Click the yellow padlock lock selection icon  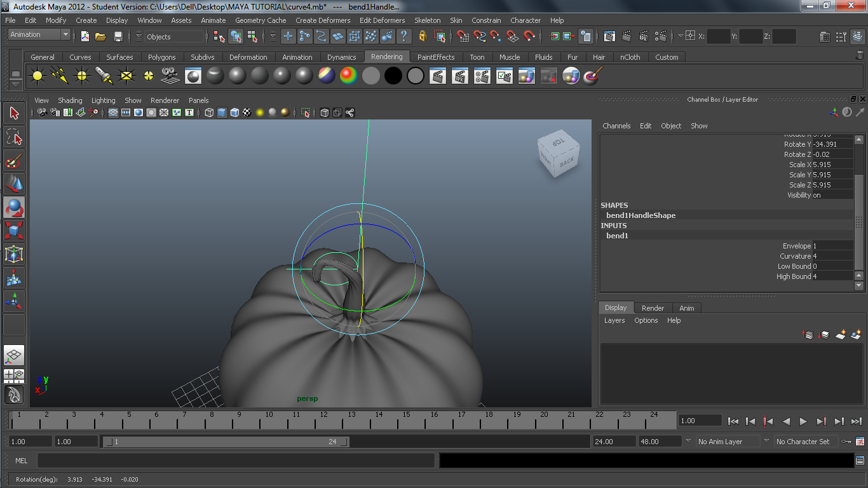423,36
